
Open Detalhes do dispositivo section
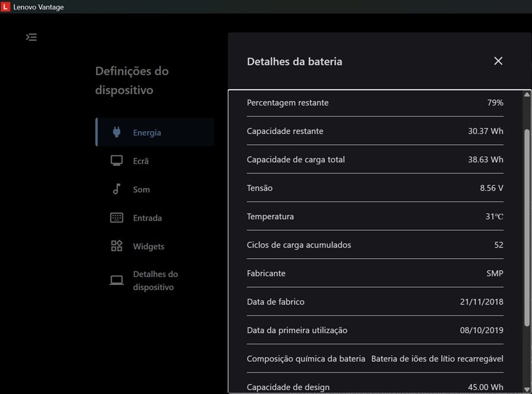(155, 281)
